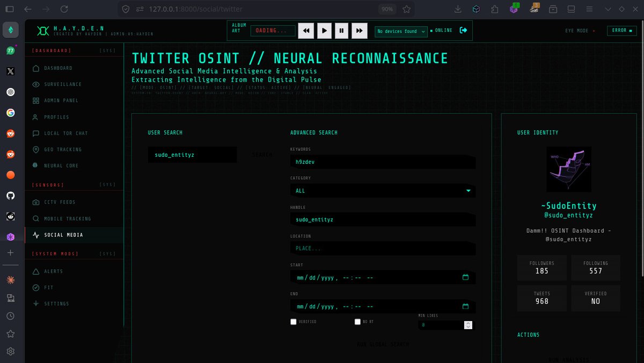
Task: Click RUN GLOBAL SEARCH button
Action: [x=383, y=344]
